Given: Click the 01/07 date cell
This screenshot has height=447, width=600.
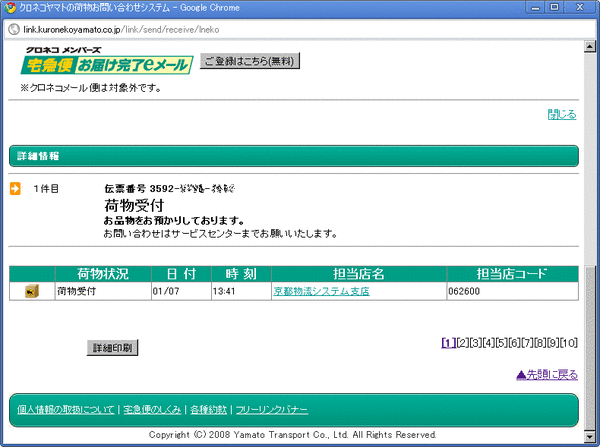Looking at the screenshot, I should pos(181,291).
